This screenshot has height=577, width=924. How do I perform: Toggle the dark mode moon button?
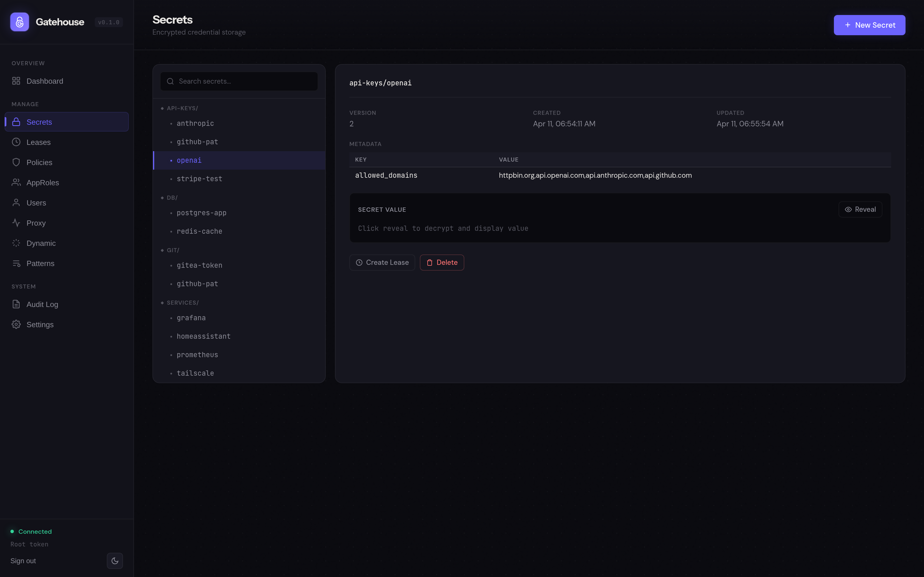tap(115, 561)
